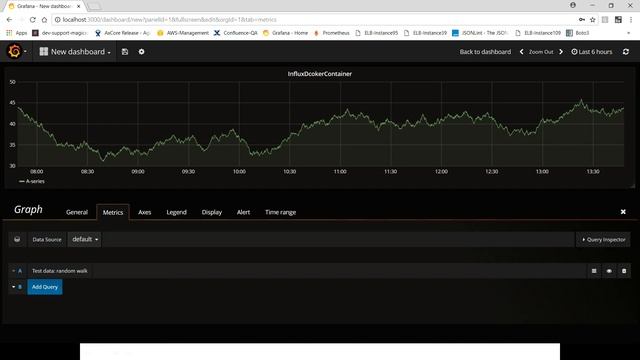Refresh the dashboard with the refresh icon

pyautogui.click(x=626, y=52)
